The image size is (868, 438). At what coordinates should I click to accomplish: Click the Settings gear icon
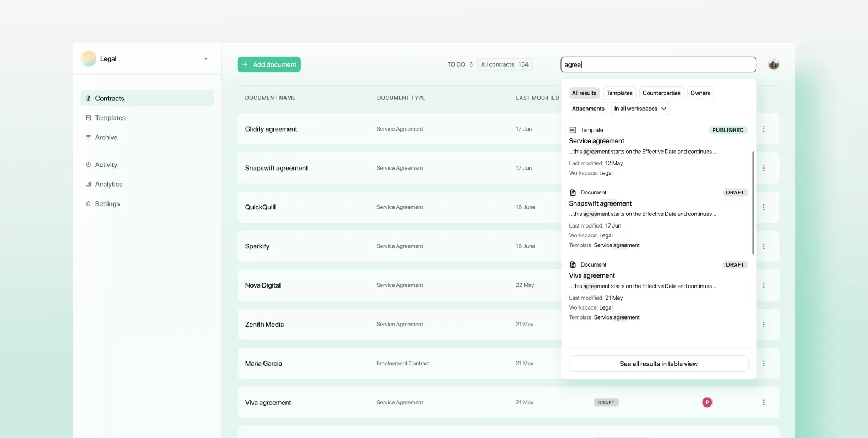point(88,204)
